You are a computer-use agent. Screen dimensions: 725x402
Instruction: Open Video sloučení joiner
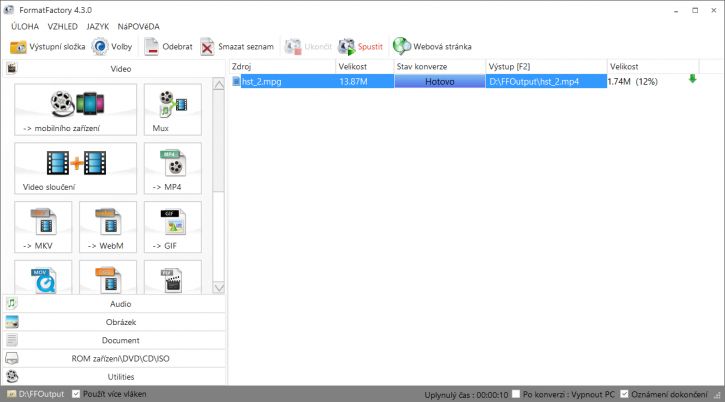75,168
